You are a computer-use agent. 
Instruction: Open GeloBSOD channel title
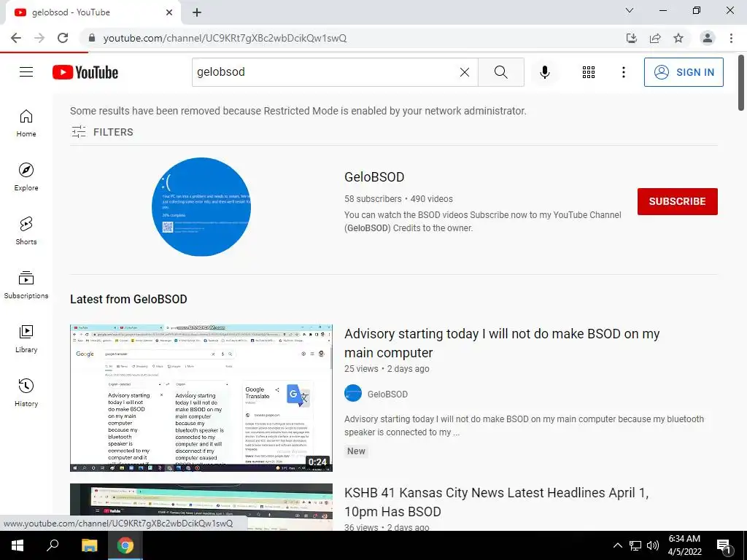click(x=374, y=177)
